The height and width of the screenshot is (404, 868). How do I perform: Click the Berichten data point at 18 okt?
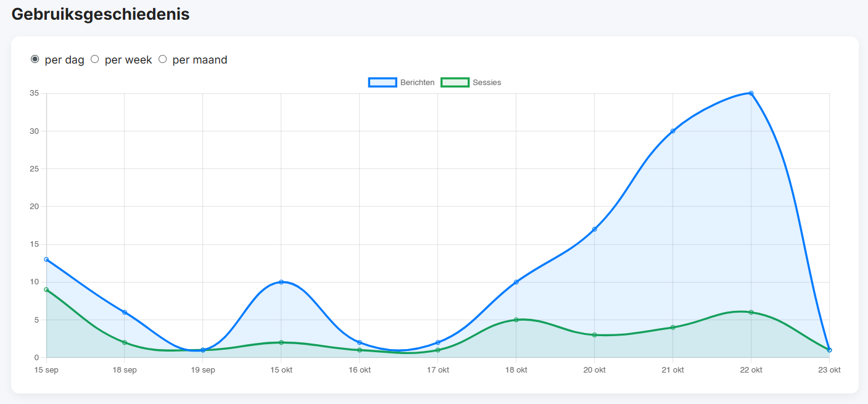coord(516,282)
